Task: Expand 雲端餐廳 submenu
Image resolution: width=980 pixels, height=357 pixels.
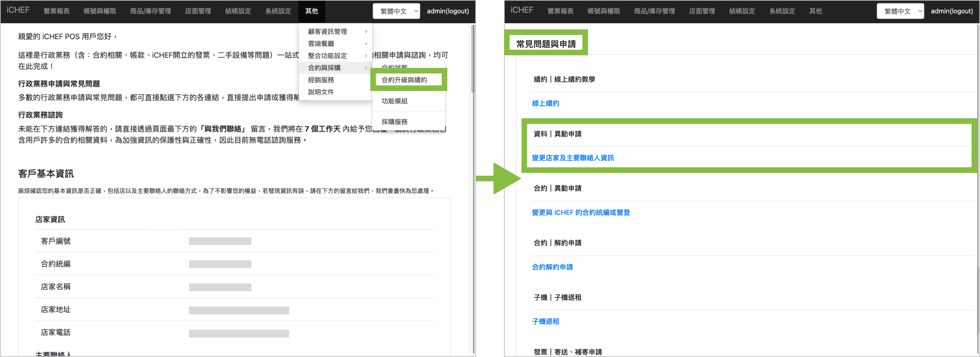Action: (x=321, y=44)
